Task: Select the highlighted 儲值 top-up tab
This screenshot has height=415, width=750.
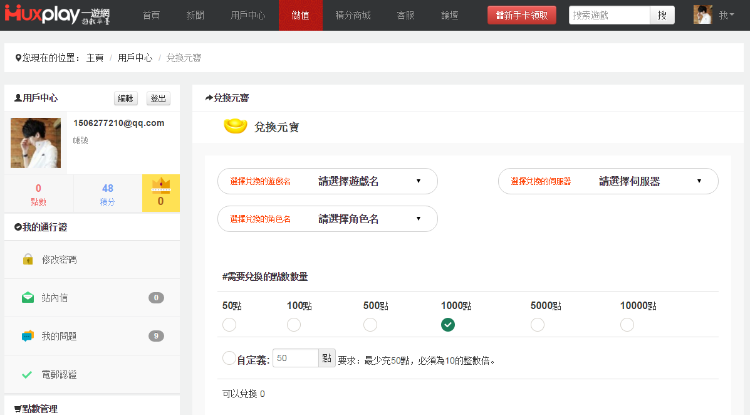Action: [300, 15]
